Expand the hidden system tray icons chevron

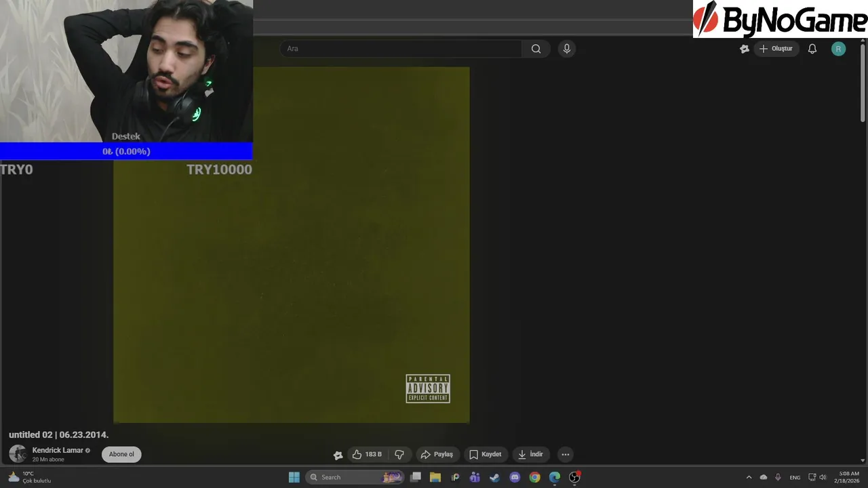pyautogui.click(x=749, y=477)
